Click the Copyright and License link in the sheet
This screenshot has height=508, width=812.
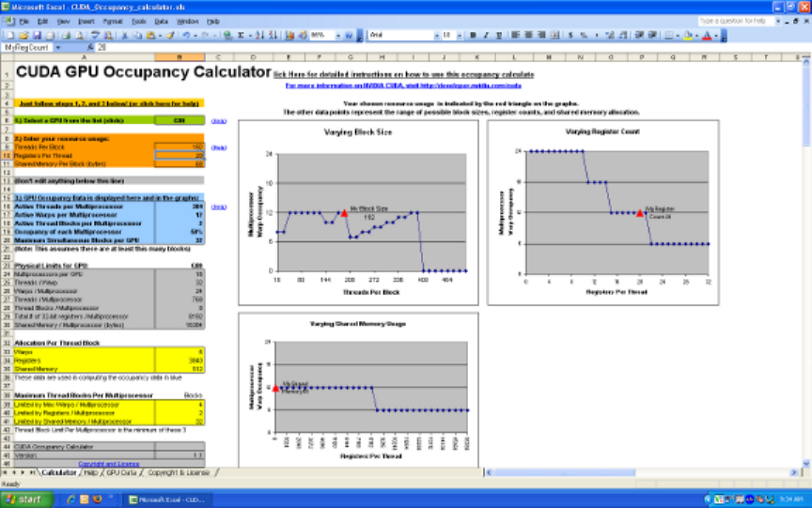click(x=109, y=464)
